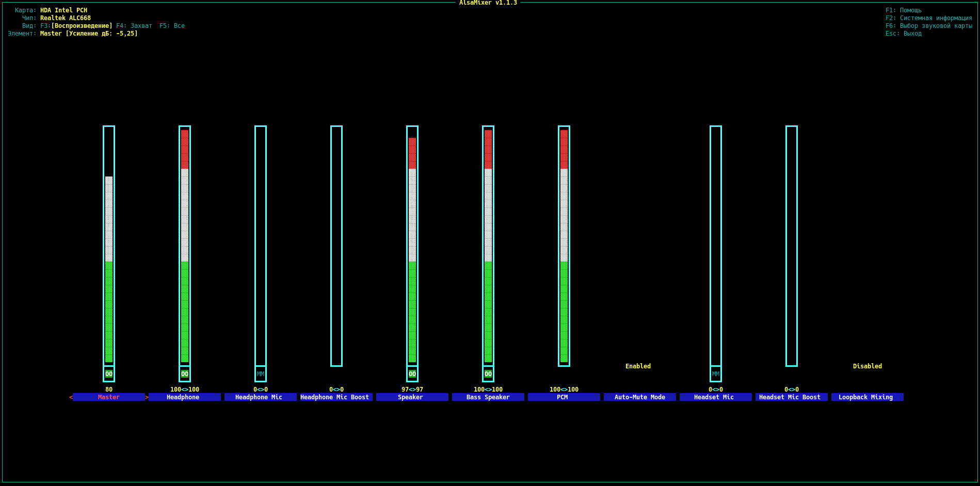
Task: Adjust the Master volume bar
Action: point(109,246)
